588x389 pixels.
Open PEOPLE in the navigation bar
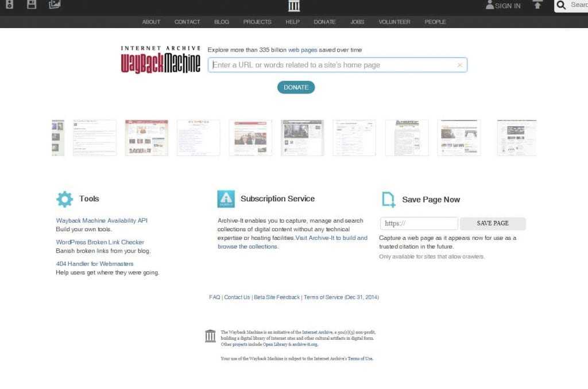435,22
